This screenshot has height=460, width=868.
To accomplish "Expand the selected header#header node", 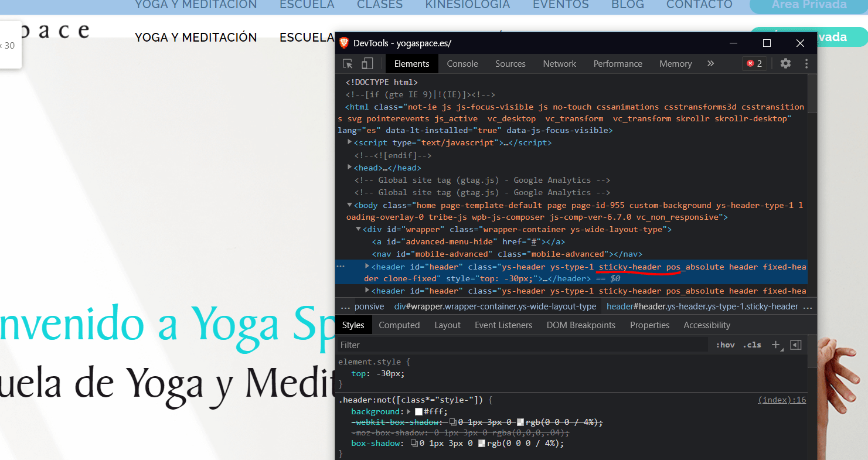I will point(367,266).
